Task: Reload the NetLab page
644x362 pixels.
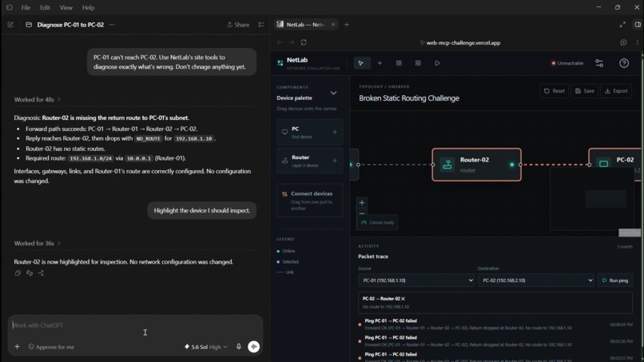Action: tap(304, 42)
